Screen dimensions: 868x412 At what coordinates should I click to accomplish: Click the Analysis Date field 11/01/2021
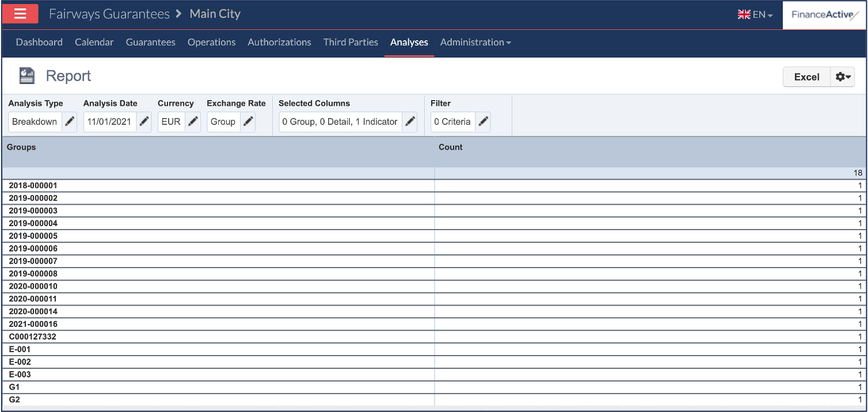109,122
